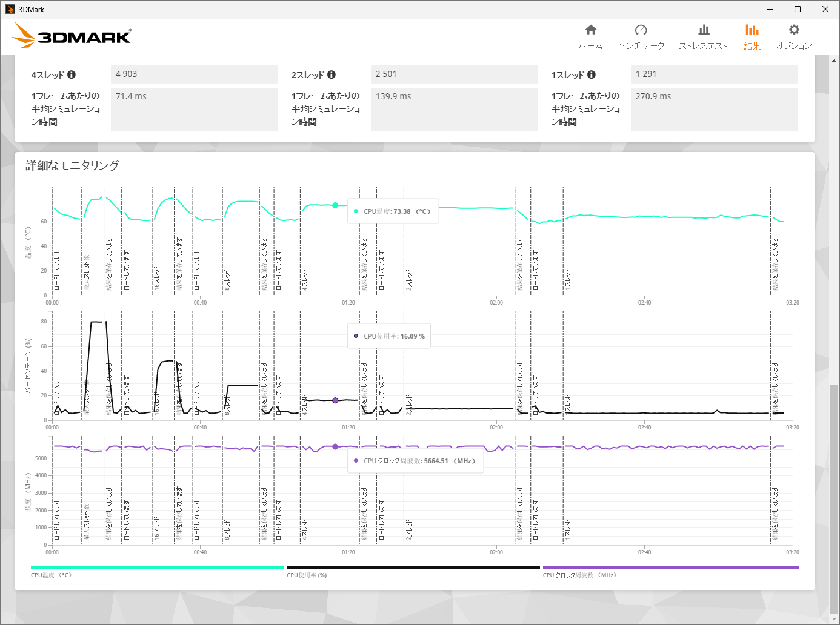Click the scroll down arrow of scrollbar
Screen dimensions: 840x625
tap(834, 619)
